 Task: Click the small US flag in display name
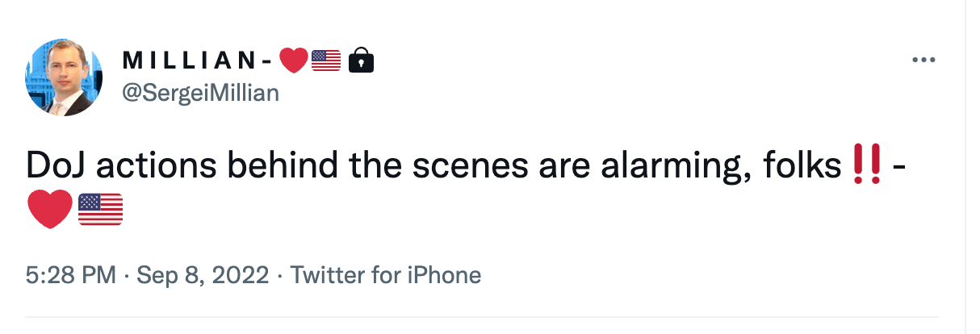pyautogui.click(x=325, y=60)
